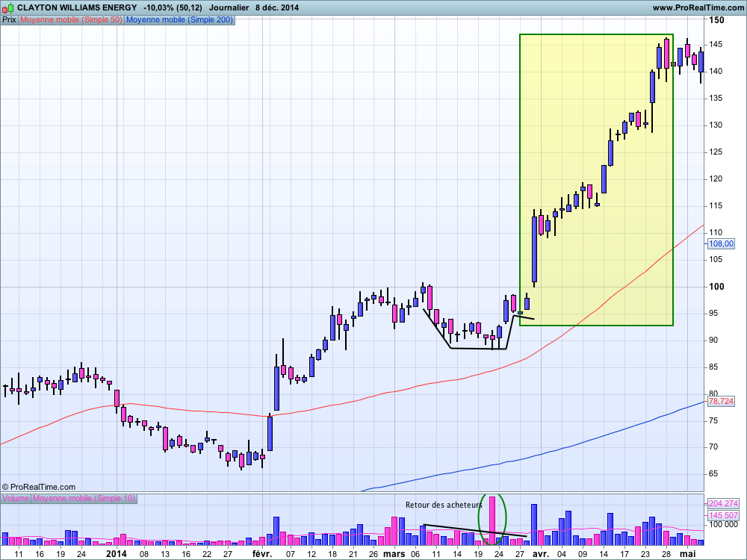Image resolution: width=747 pixels, height=560 pixels.
Task: Click the 2014 date axis label
Action: coord(117,554)
